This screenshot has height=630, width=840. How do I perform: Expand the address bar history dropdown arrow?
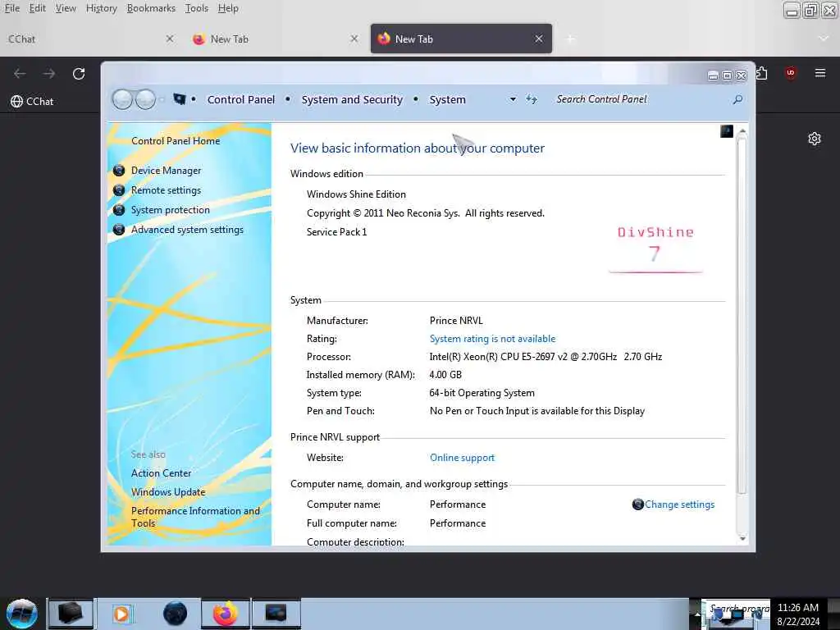(x=513, y=99)
